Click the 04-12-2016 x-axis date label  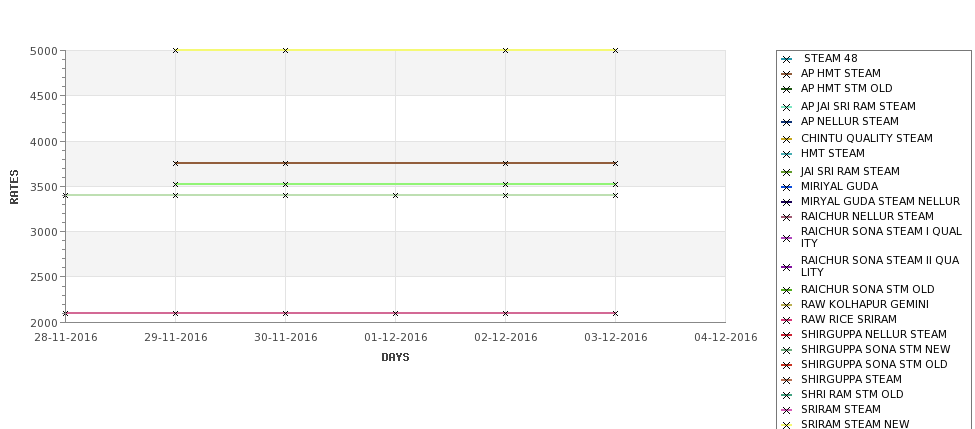[x=726, y=338]
